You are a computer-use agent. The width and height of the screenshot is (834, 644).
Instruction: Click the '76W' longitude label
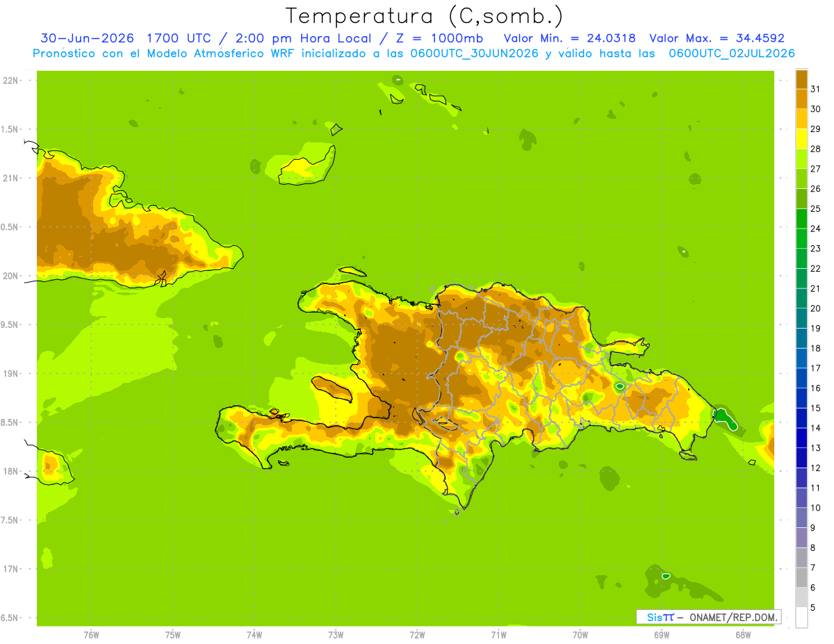[x=91, y=635]
